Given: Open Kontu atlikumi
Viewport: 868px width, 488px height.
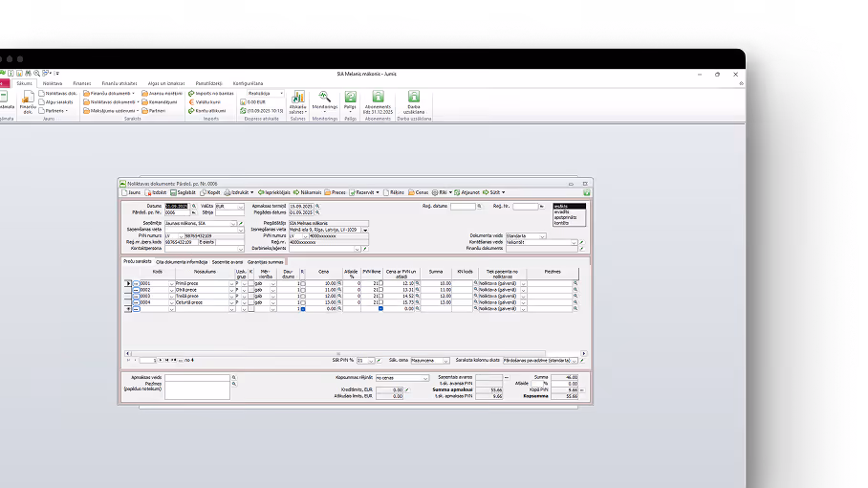Looking at the screenshot, I should (x=207, y=111).
